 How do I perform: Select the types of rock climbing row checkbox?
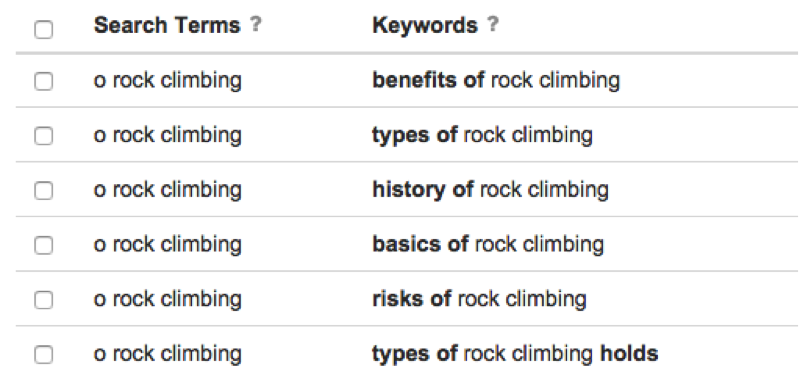point(43,135)
